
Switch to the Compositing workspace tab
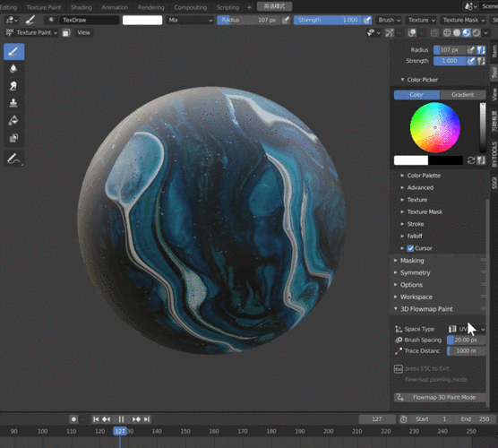point(190,7)
